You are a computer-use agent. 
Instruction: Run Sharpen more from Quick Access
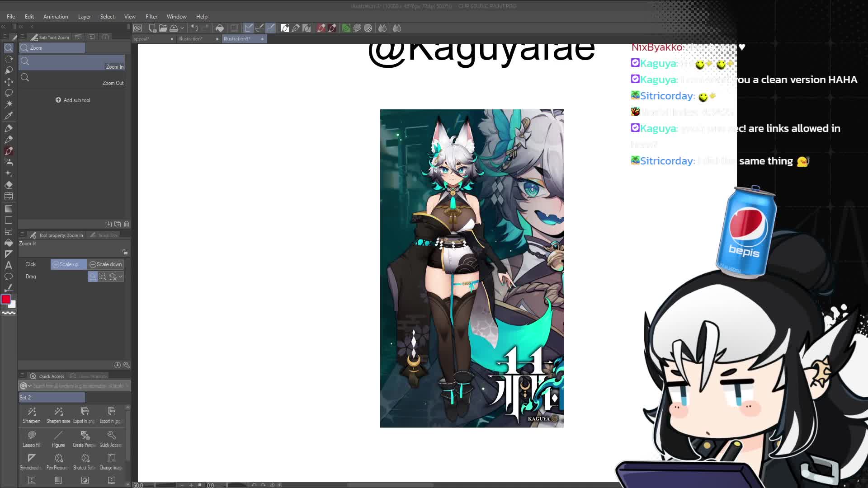click(x=58, y=415)
